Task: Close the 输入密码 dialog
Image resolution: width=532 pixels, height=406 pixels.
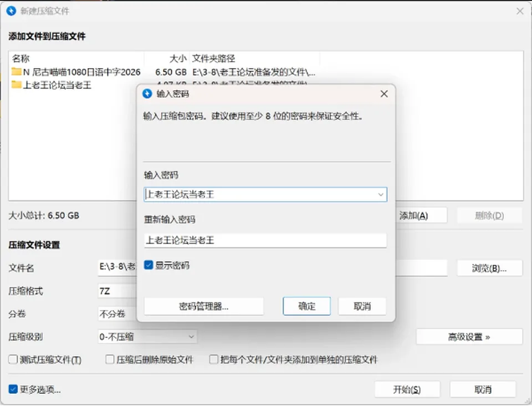Action: click(x=384, y=94)
